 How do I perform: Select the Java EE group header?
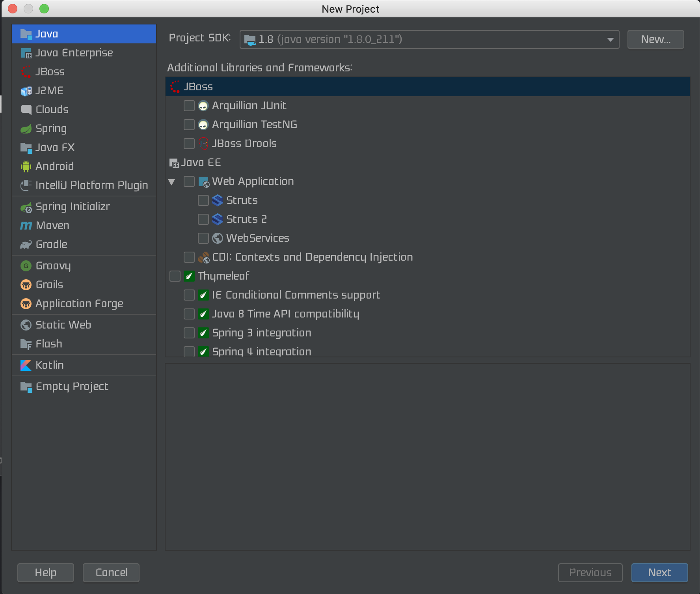pos(428,163)
